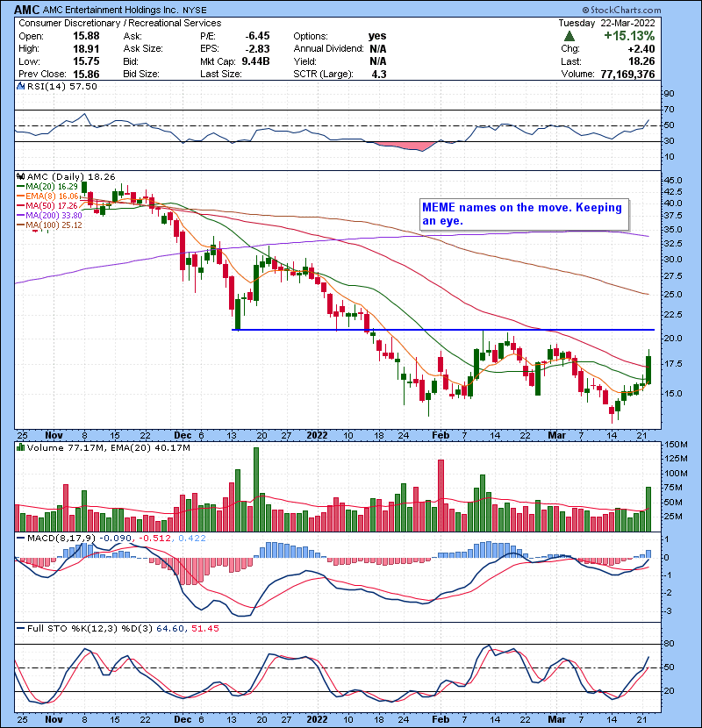The image size is (702, 728).
Task: Click the MA(50) 17.26 legend entry
Action: tap(48, 205)
